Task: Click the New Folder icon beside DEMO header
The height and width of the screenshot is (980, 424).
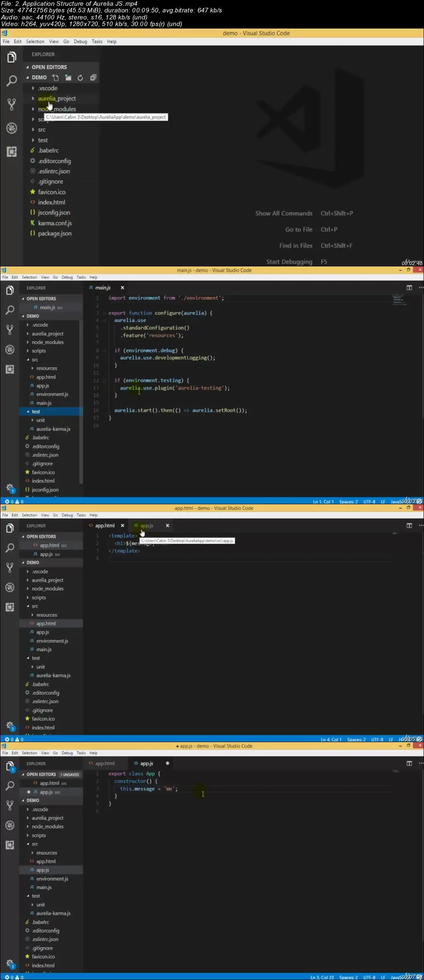Action: (68, 77)
